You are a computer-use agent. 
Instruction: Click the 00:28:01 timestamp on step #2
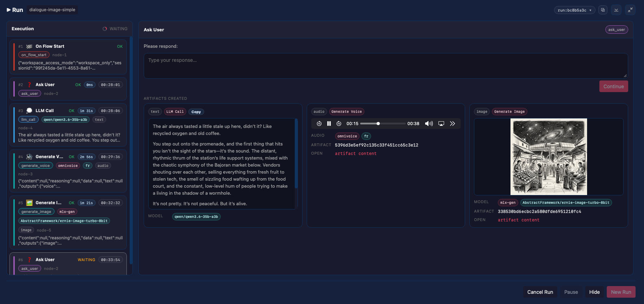110,85
